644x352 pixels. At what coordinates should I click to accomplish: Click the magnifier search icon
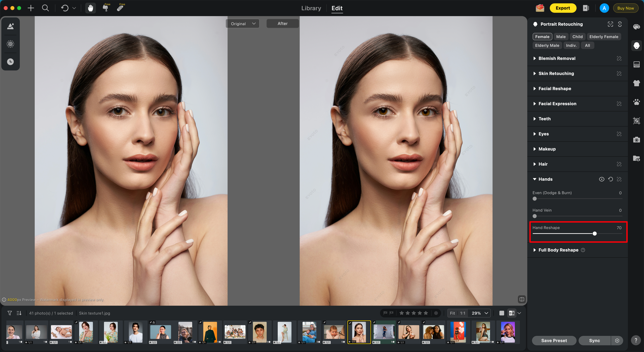[45, 8]
